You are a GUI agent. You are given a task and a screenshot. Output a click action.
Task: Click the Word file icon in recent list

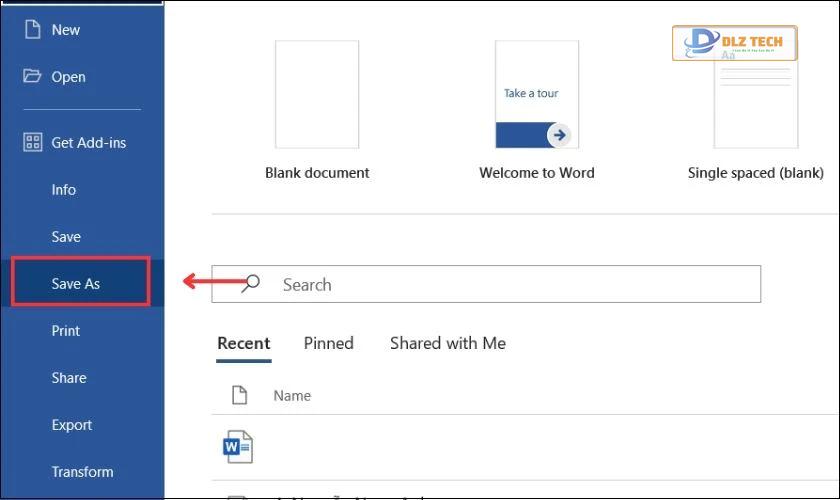tap(238, 446)
